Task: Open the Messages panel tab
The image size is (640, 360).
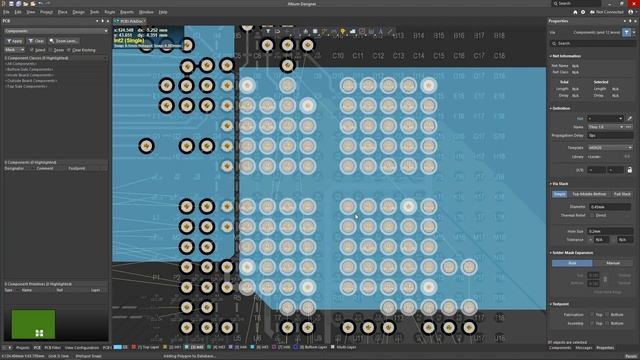Action: (x=583, y=348)
